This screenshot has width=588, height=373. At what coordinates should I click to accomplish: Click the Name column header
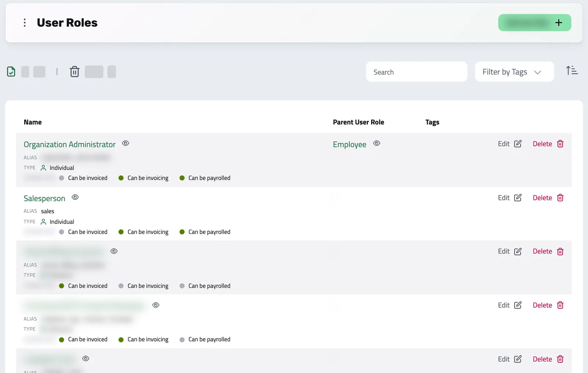33,122
